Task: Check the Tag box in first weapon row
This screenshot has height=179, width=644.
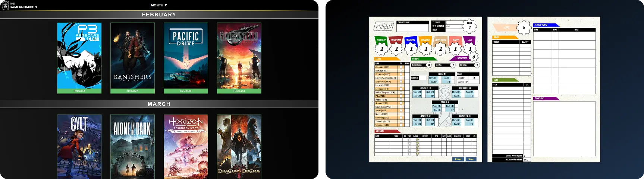Action: point(409,140)
